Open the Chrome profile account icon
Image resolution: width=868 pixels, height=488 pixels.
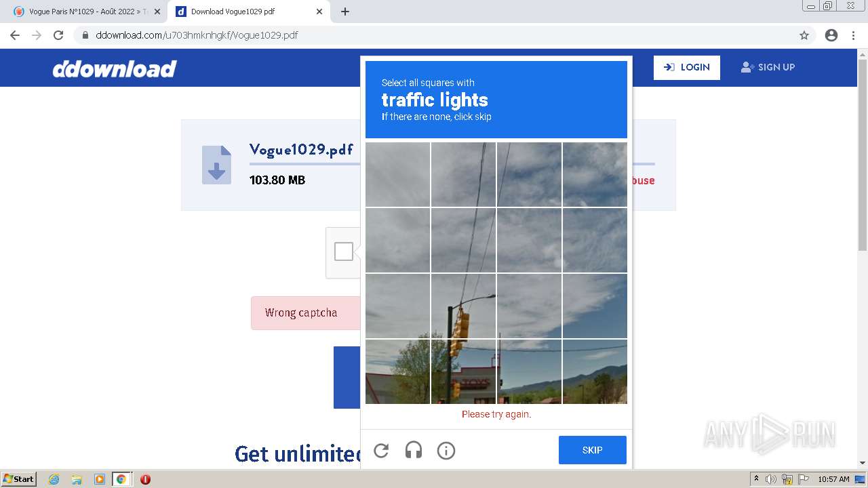tap(831, 35)
